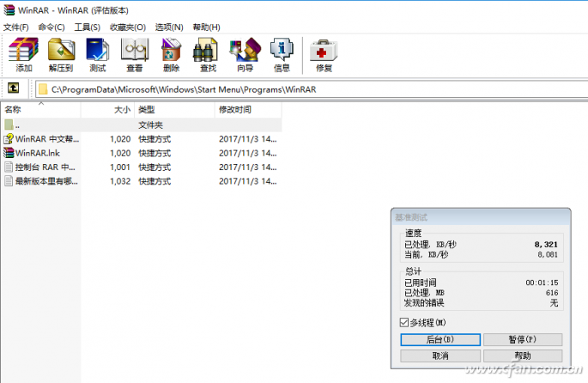Click the WinRAR title bar app icon
The height and width of the screenshot is (383, 588).
coord(9,9)
